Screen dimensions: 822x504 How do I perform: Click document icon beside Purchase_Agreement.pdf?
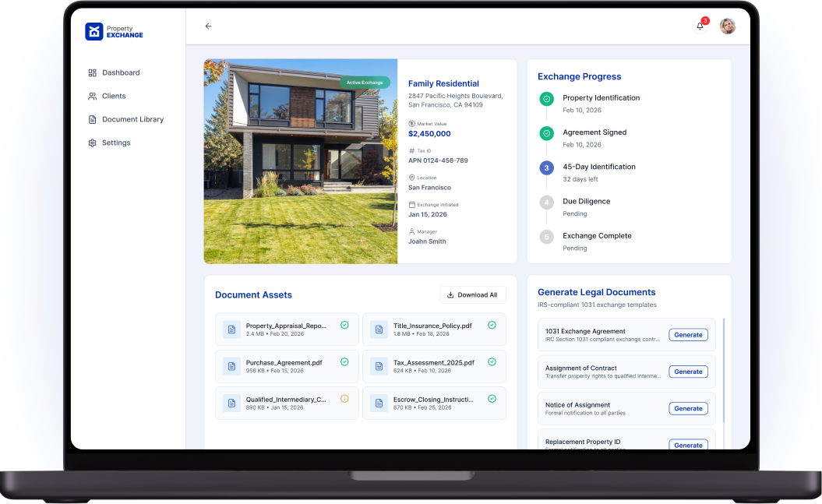pyautogui.click(x=231, y=366)
